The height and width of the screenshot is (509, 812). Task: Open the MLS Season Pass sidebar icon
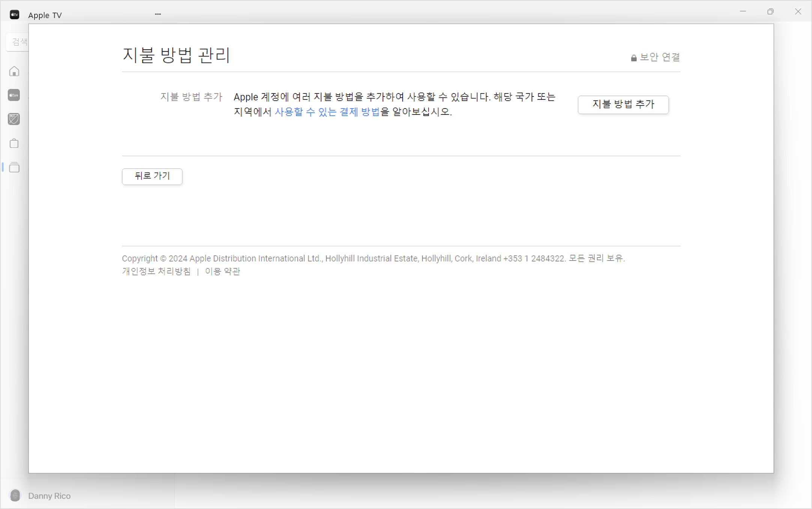tap(14, 119)
